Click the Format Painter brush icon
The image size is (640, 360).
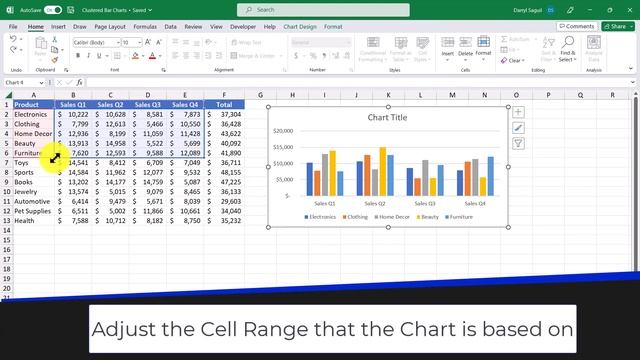pos(54,60)
